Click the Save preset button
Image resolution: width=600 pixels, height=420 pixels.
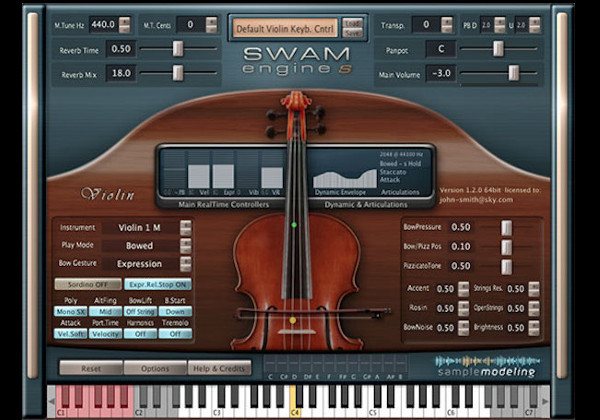coord(352,33)
